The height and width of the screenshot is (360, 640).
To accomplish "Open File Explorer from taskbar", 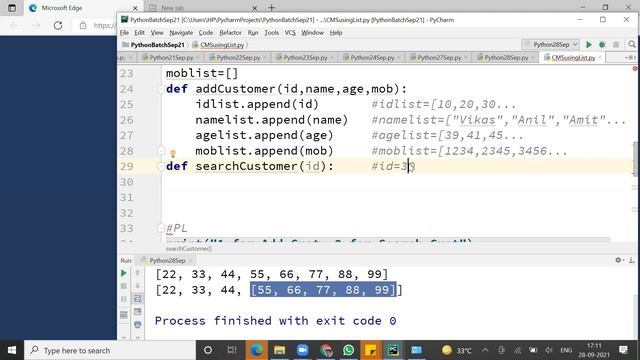I will pyautogui.click(x=280, y=350).
